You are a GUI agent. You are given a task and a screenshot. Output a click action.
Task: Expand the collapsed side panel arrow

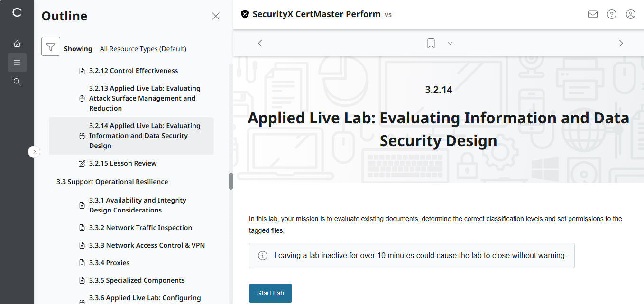tap(34, 151)
